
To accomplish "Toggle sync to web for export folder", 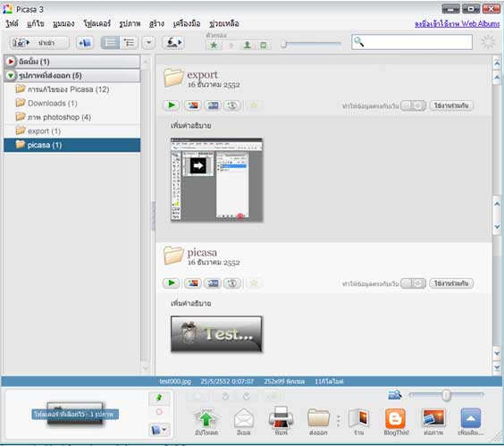I will 414,105.
